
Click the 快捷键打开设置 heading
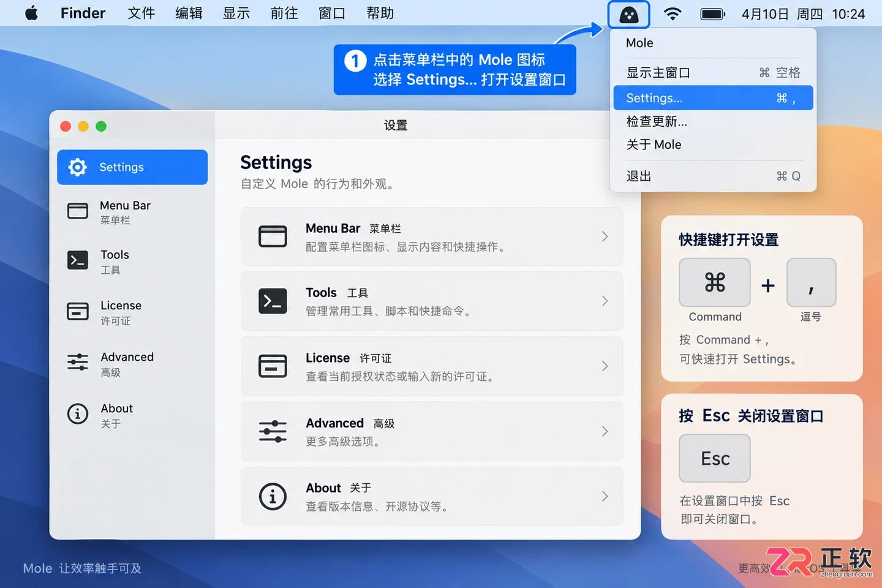click(x=729, y=240)
